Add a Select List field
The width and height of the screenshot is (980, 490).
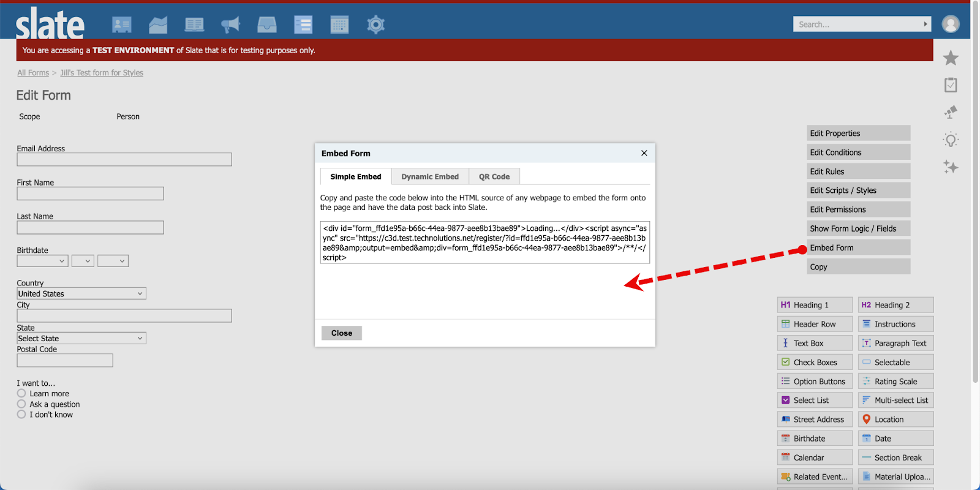pyautogui.click(x=815, y=400)
